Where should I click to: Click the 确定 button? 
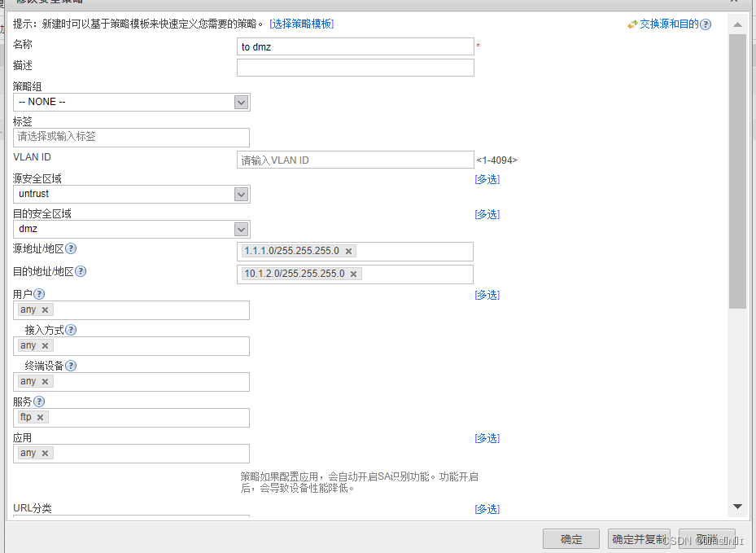point(571,539)
